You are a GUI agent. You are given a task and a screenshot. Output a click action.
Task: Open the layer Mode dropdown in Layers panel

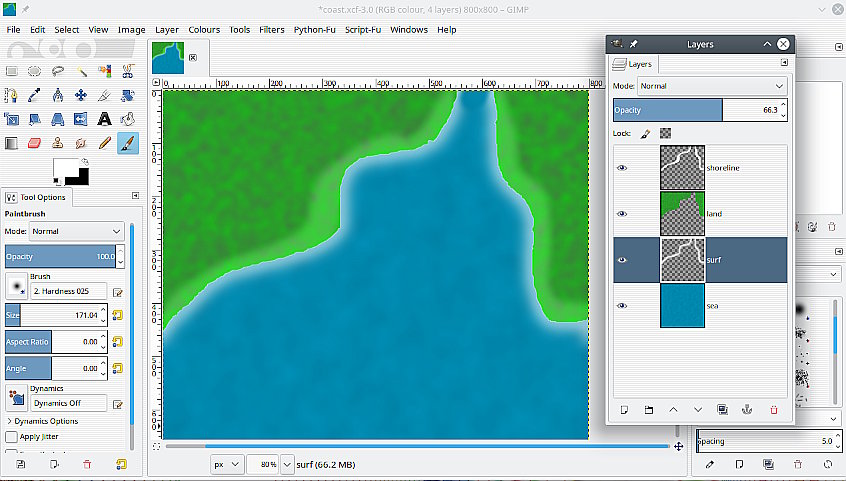tap(713, 86)
